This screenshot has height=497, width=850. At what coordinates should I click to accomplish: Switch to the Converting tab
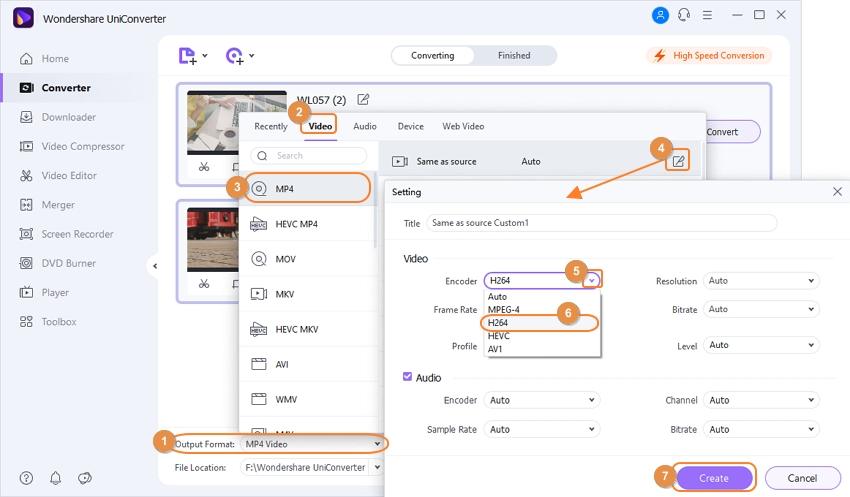[x=433, y=55]
